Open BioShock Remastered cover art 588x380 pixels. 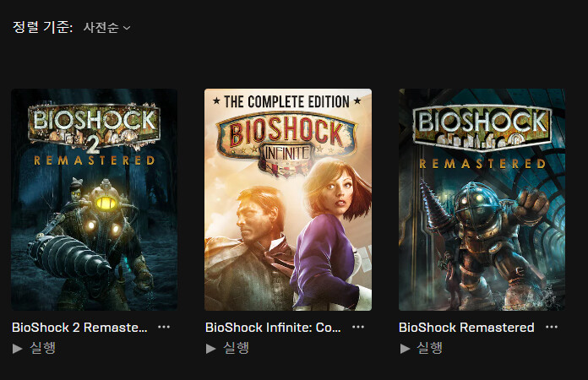(x=482, y=200)
